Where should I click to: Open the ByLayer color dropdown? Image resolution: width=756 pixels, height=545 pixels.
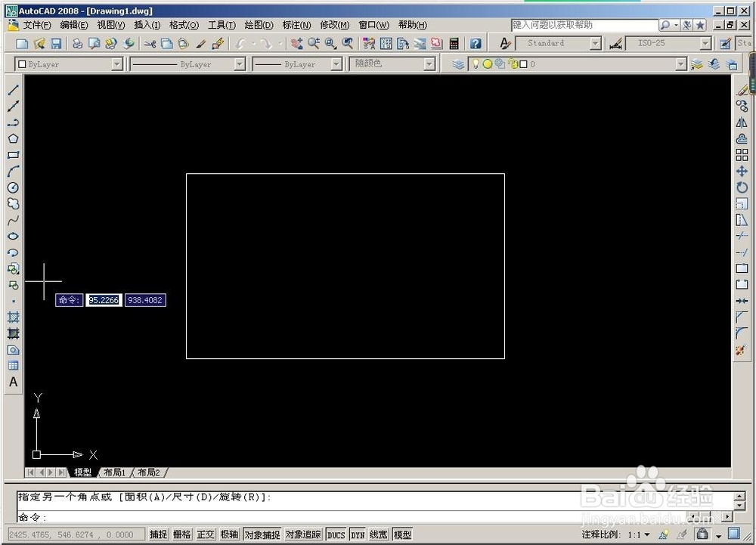[117, 64]
